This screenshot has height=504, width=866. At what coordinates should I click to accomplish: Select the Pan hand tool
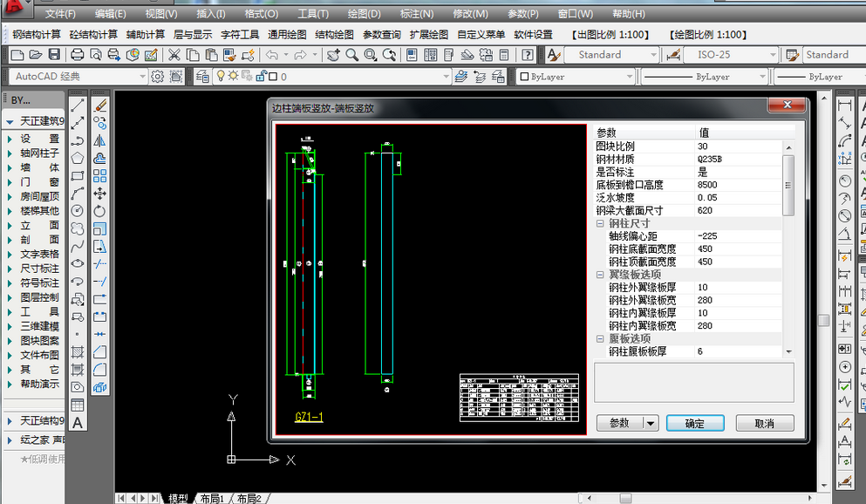click(x=333, y=55)
